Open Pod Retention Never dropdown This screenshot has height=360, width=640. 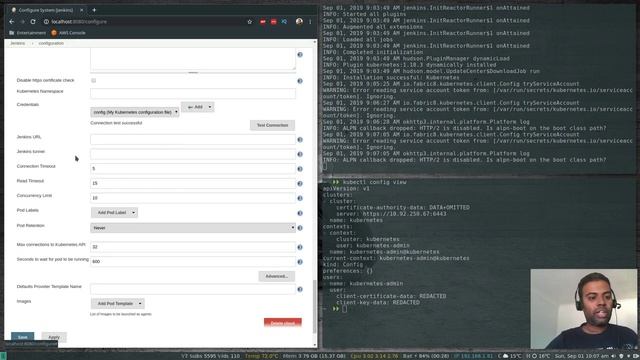pos(193,228)
